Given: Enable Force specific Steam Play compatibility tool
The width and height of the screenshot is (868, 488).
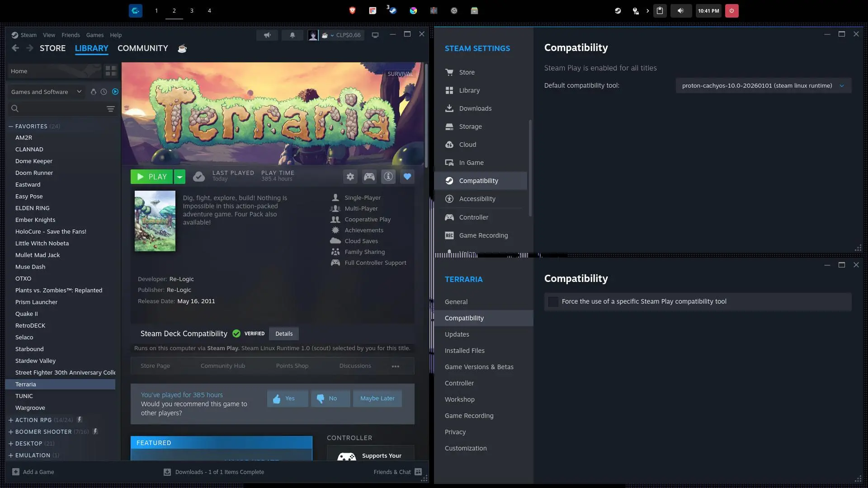Looking at the screenshot, I should pos(553,302).
